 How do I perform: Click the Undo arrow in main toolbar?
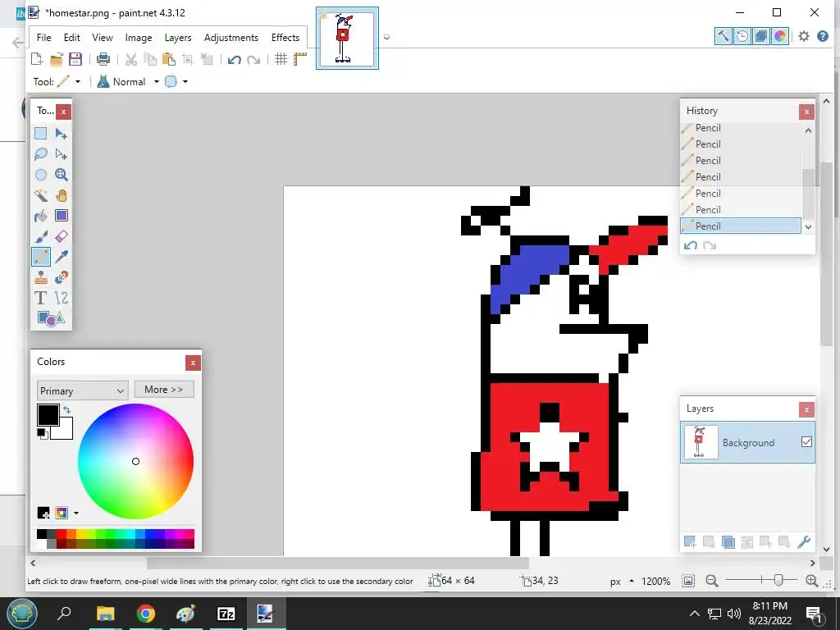pos(234,59)
